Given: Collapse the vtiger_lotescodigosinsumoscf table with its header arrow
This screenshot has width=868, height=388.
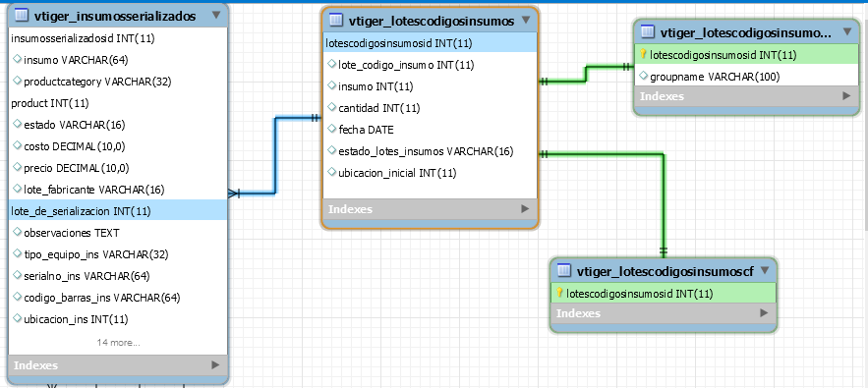Looking at the screenshot, I should click(x=765, y=270).
